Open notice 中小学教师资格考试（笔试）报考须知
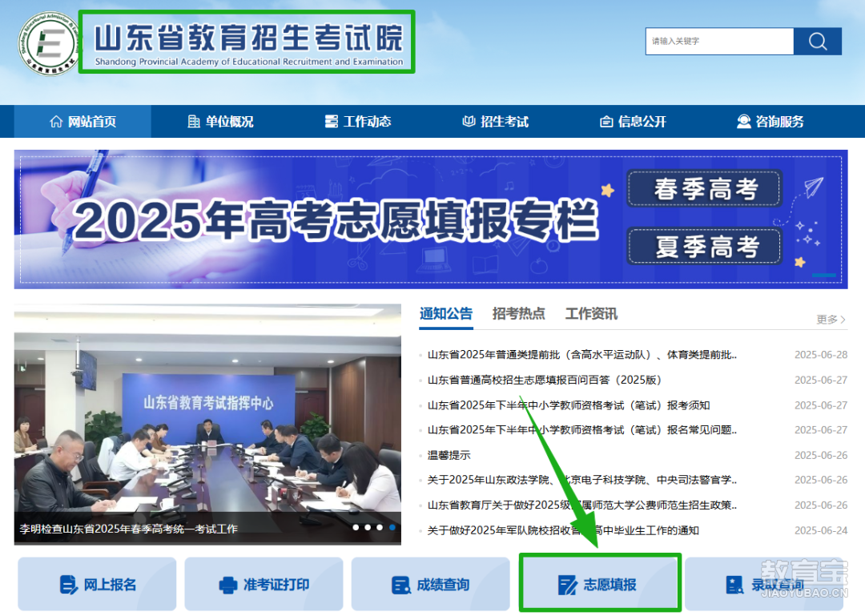Image resolution: width=865 pixels, height=616 pixels. pyautogui.click(x=569, y=405)
